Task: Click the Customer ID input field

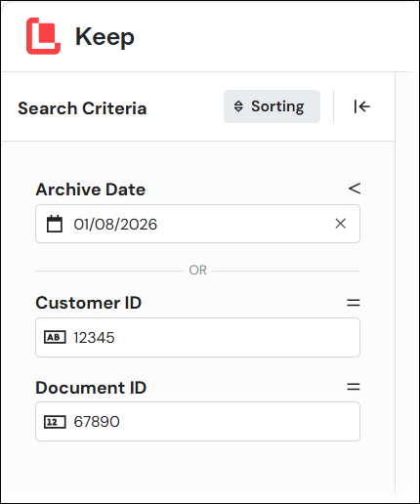Action: (x=197, y=337)
